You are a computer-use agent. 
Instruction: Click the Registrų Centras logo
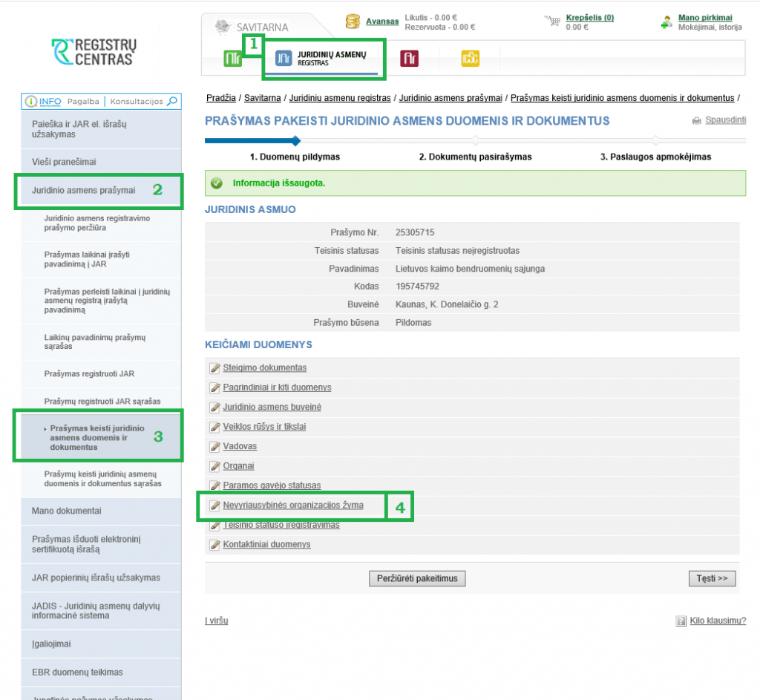click(94, 52)
